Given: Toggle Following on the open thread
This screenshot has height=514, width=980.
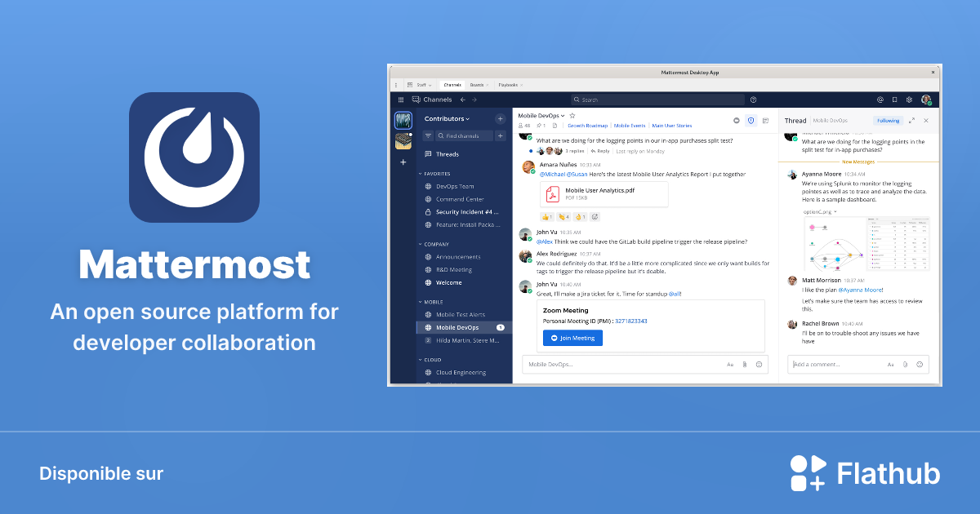Looking at the screenshot, I should pos(889,120).
